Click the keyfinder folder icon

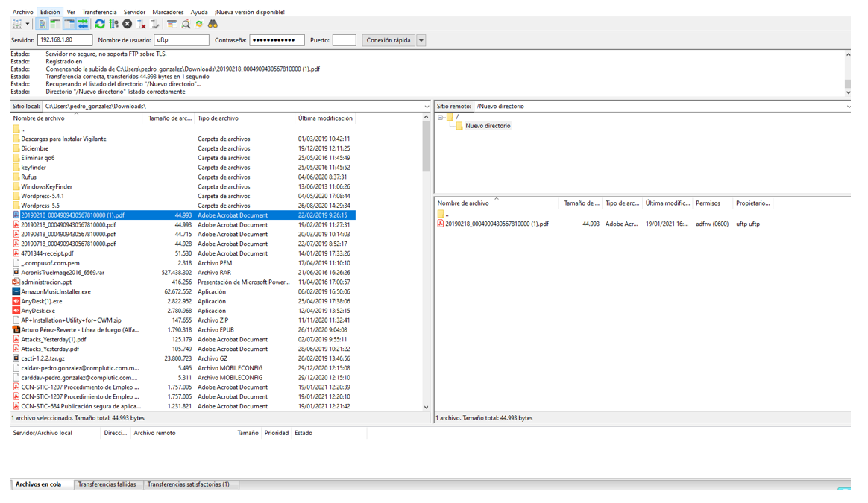(x=16, y=168)
